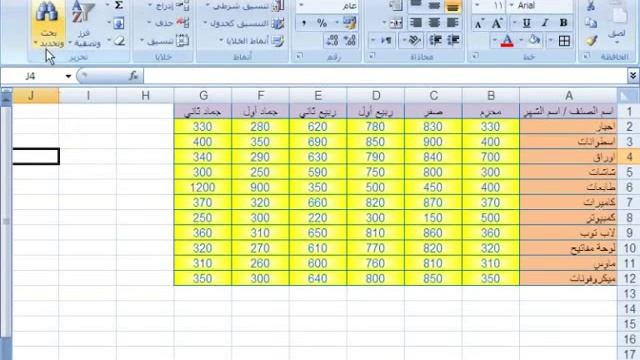The width and height of the screenshot is (640, 360).
Task: Open the Font group dialog launcher
Action: click(475, 56)
